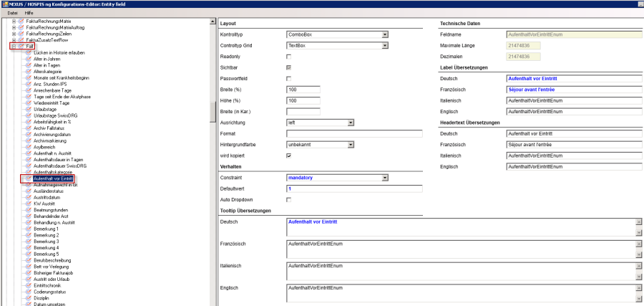Click the icon next to Urlaubstage SwissDRG
Viewport: 644px width, 306px height.
29,117
